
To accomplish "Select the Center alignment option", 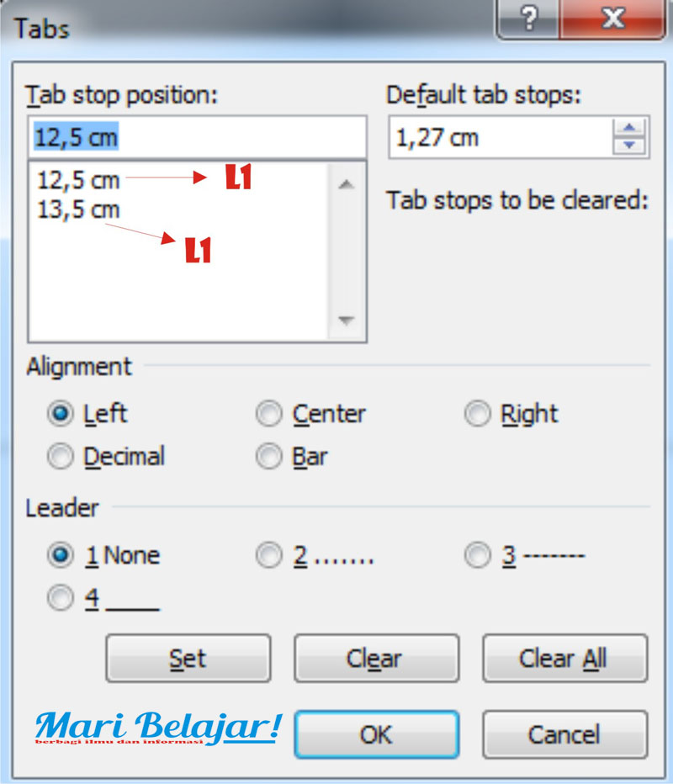I will coord(269,414).
